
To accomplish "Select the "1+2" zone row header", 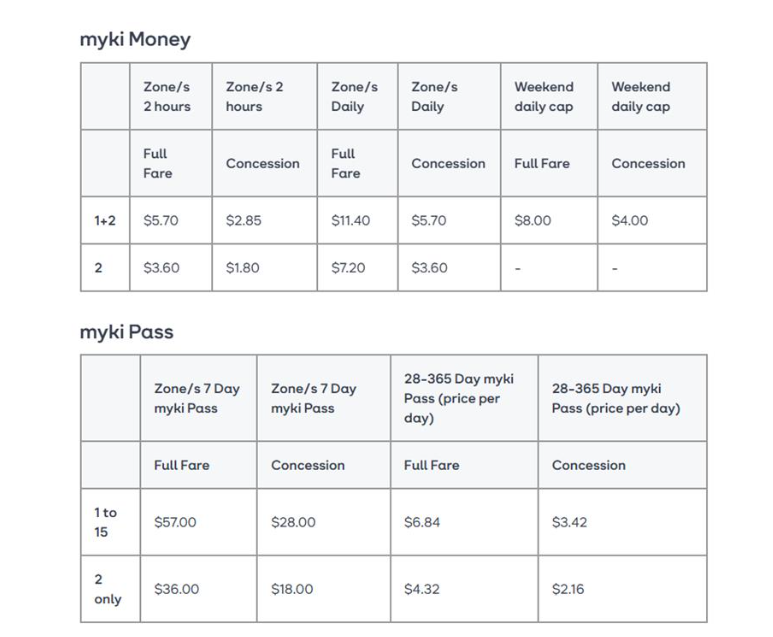I will 105,220.
